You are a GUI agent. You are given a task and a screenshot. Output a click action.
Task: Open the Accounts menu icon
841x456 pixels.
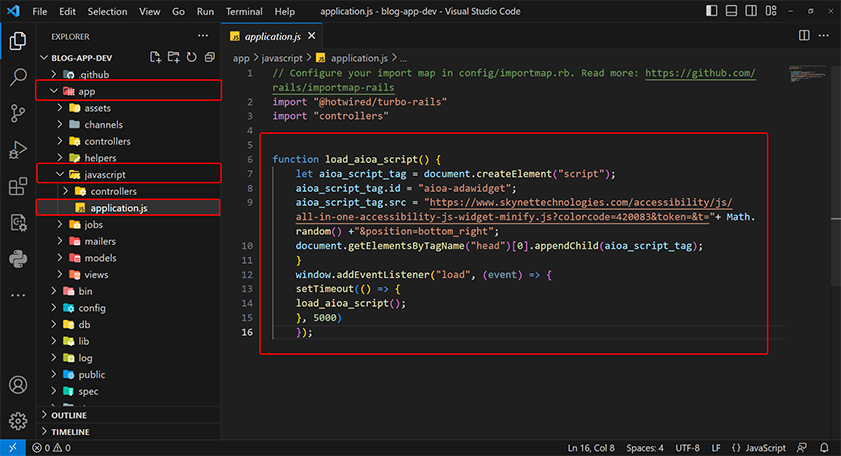18,385
